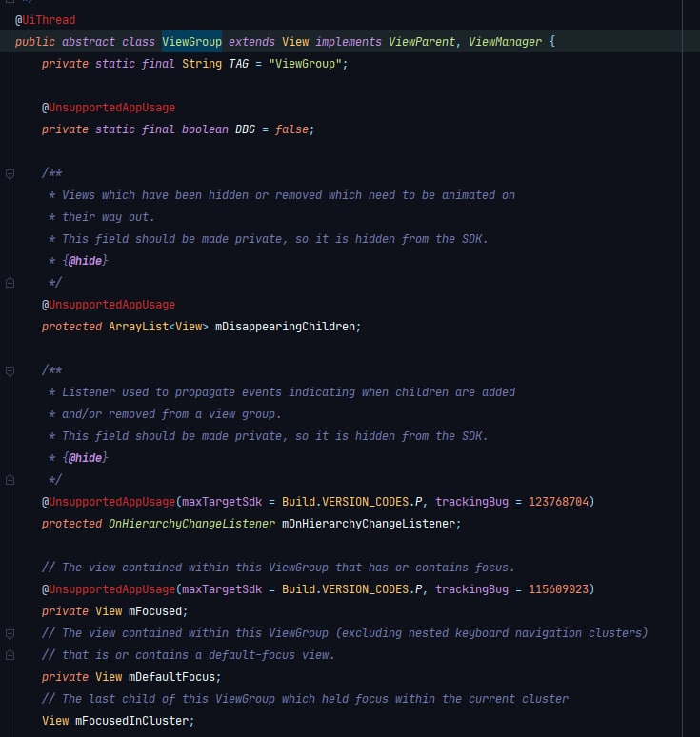Click the mFocused field name
The image size is (700, 737).
tap(155, 611)
